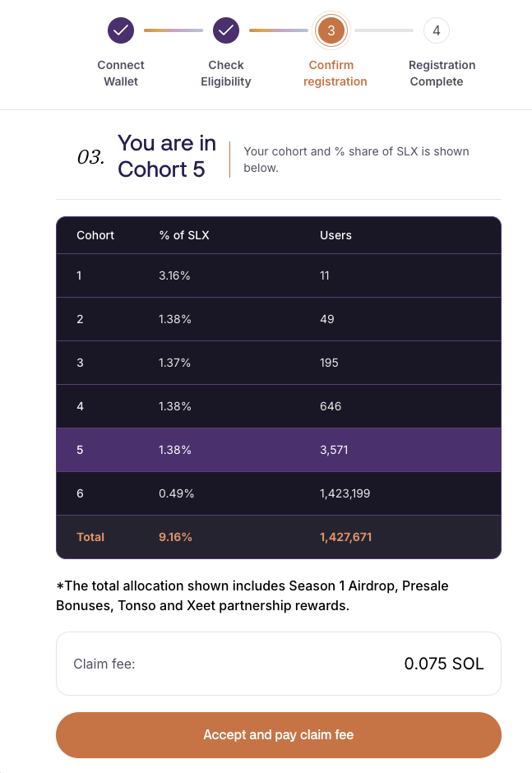Click the progress bar between steps 3 and 4

(384, 31)
